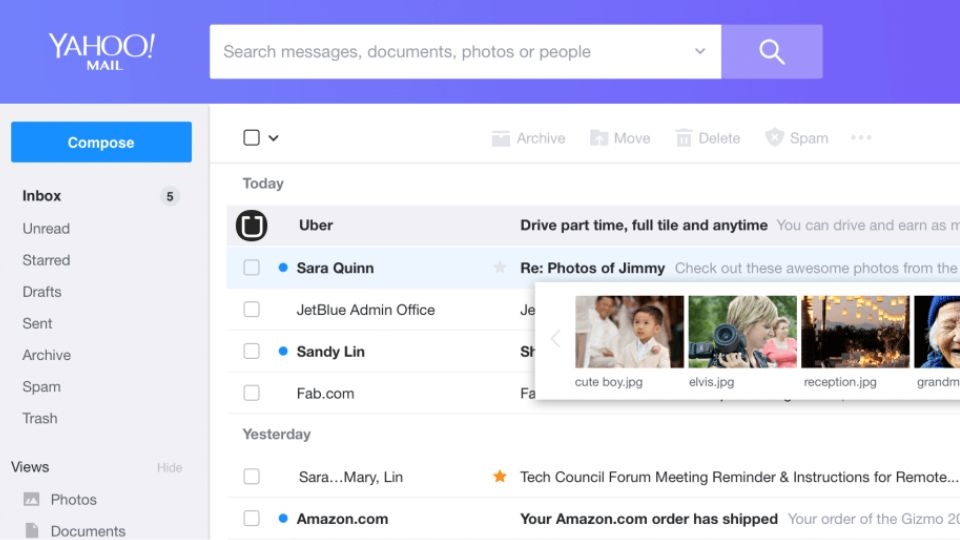The height and width of the screenshot is (540, 960).
Task: Click the Archive toolbar icon
Action: 500,138
